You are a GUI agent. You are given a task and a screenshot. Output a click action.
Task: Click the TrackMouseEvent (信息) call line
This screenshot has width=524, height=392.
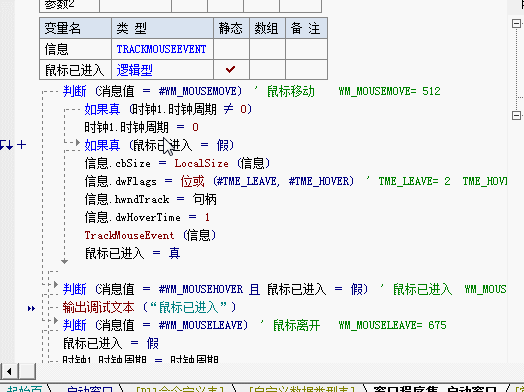click(150, 236)
